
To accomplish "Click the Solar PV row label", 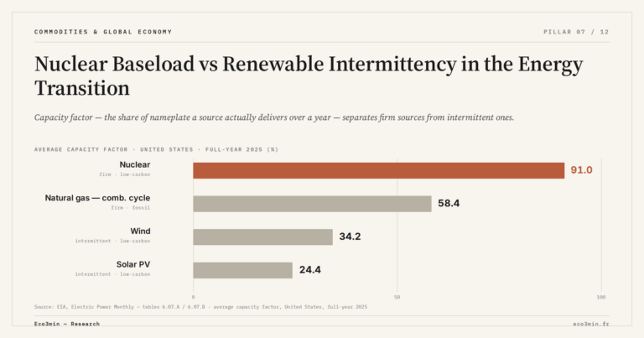I will 133,264.
